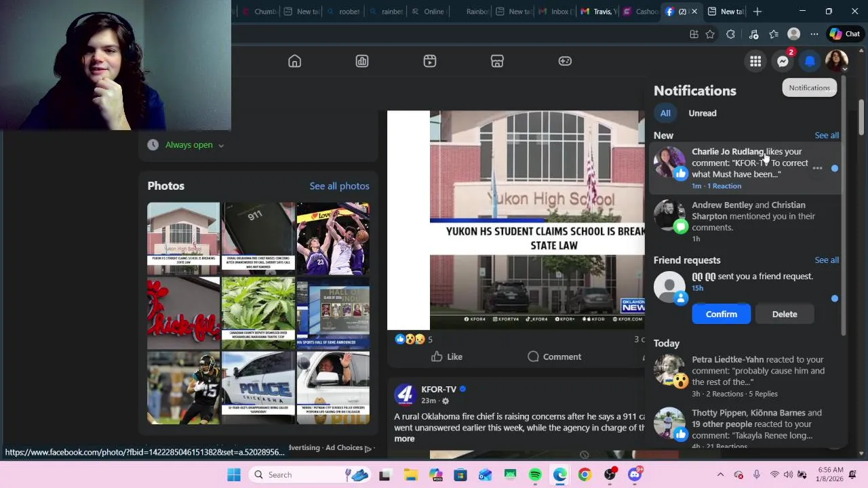Open the basketball players photo thumbnail
The image size is (868, 488).
(x=333, y=239)
